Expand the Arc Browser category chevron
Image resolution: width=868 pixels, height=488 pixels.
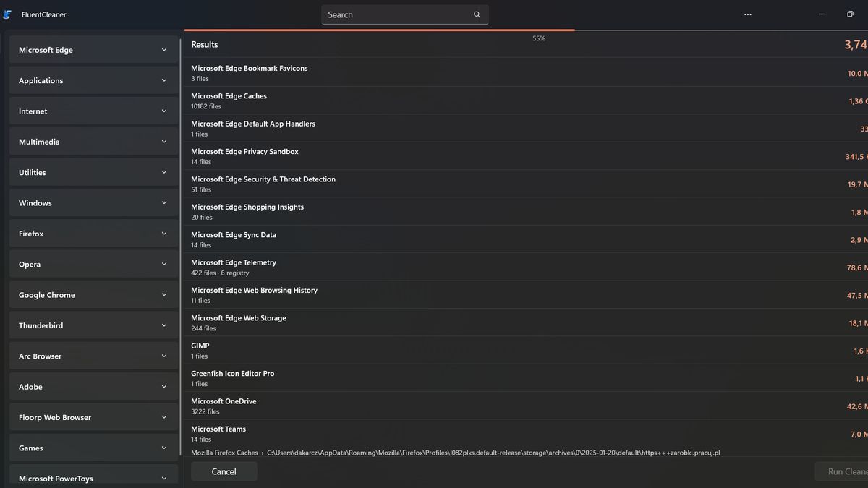[164, 356]
